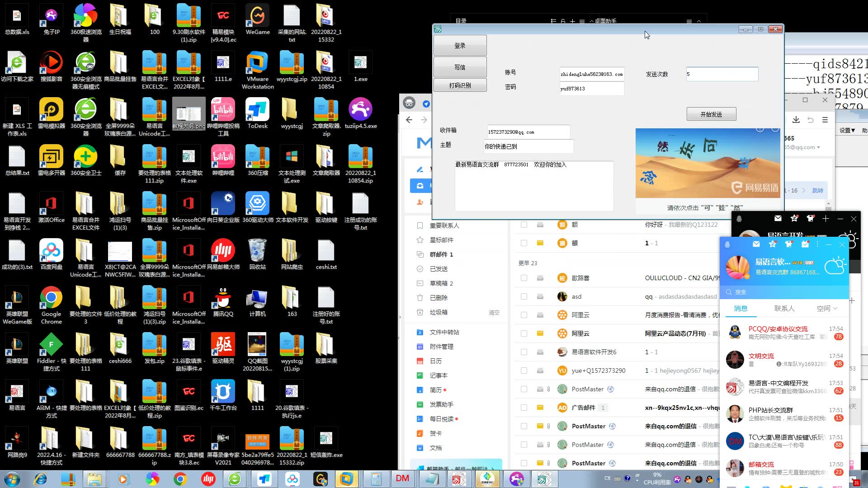The image size is (868, 488).
Task: Open 文件中转站 in the mail sidebar
Action: [444, 332]
